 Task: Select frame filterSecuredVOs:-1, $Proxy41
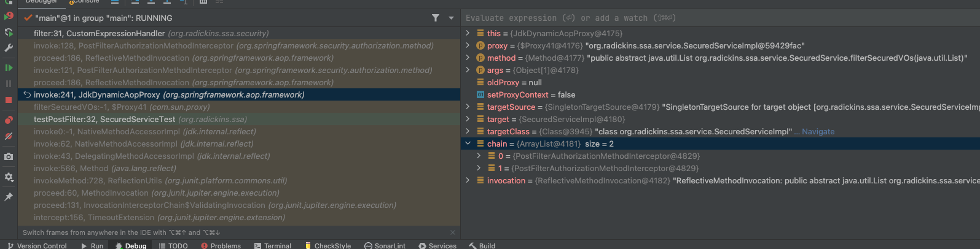(239, 107)
